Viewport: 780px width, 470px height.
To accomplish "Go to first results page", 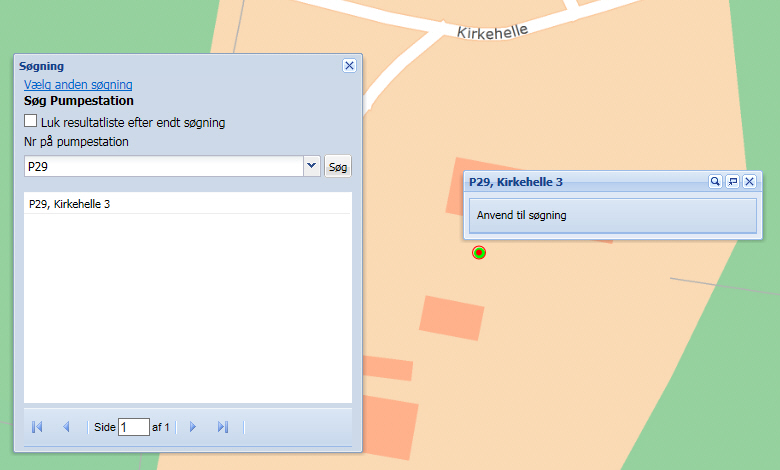I will coord(37,427).
